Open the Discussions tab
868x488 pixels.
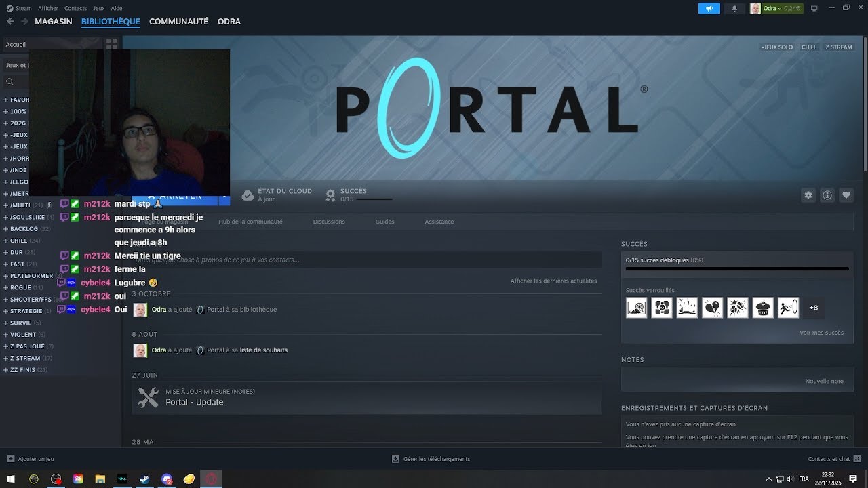329,222
